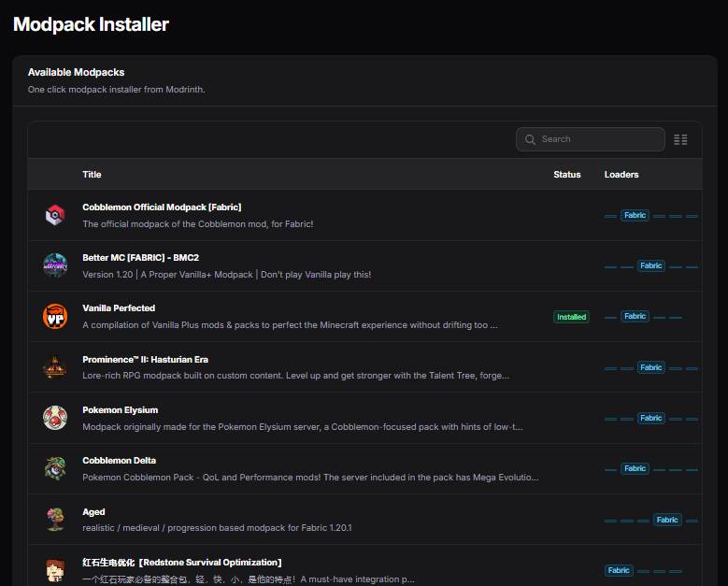The image size is (728, 586).
Task: Click the Aged modpack tree icon
Action: [x=55, y=519]
